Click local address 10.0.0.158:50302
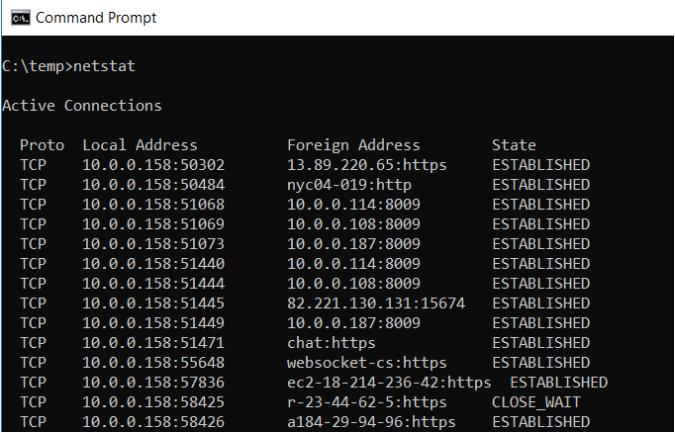This screenshot has height=433, width=675. coord(153,165)
